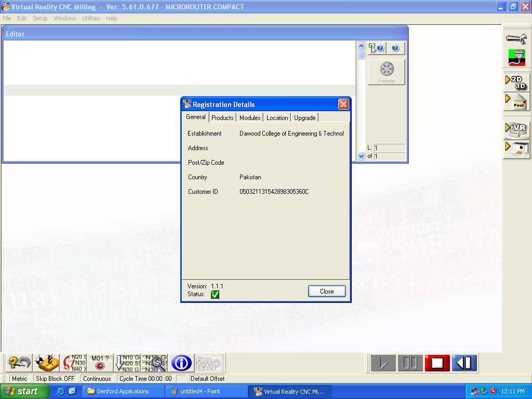The height and width of the screenshot is (399, 532).
Task: Click the Editor scrollbar down arrow
Action: coord(361,156)
